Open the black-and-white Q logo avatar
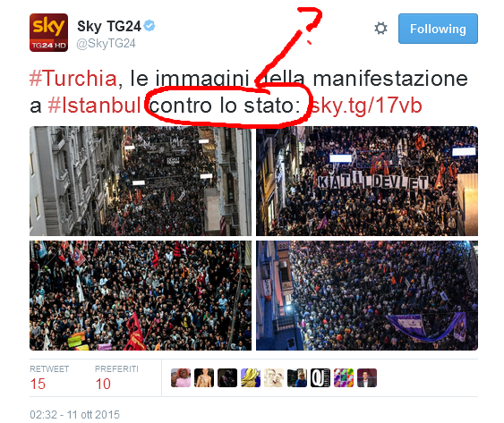 tap(320, 377)
